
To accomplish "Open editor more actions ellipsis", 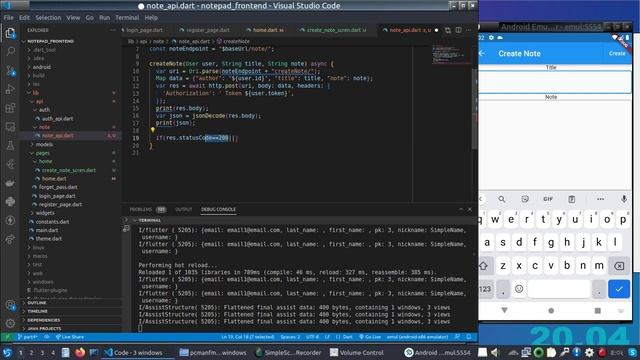I will 469,30.
